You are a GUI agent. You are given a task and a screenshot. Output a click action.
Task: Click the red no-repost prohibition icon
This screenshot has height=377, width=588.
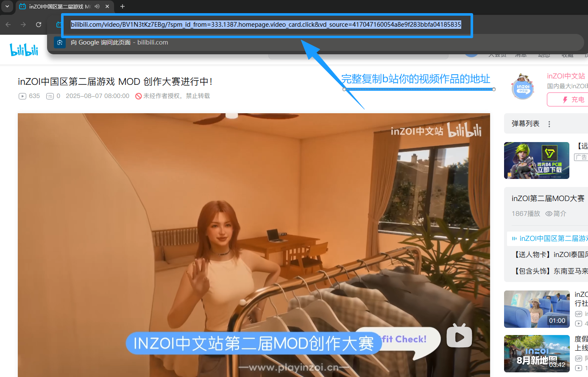pyautogui.click(x=138, y=96)
